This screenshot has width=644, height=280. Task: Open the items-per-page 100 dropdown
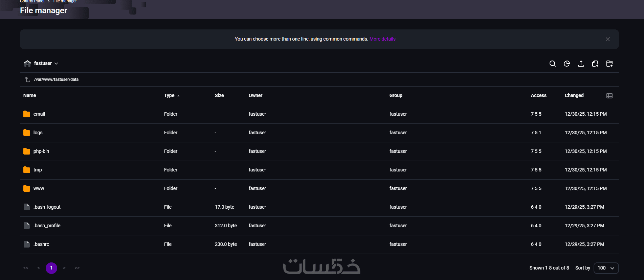tap(606, 268)
